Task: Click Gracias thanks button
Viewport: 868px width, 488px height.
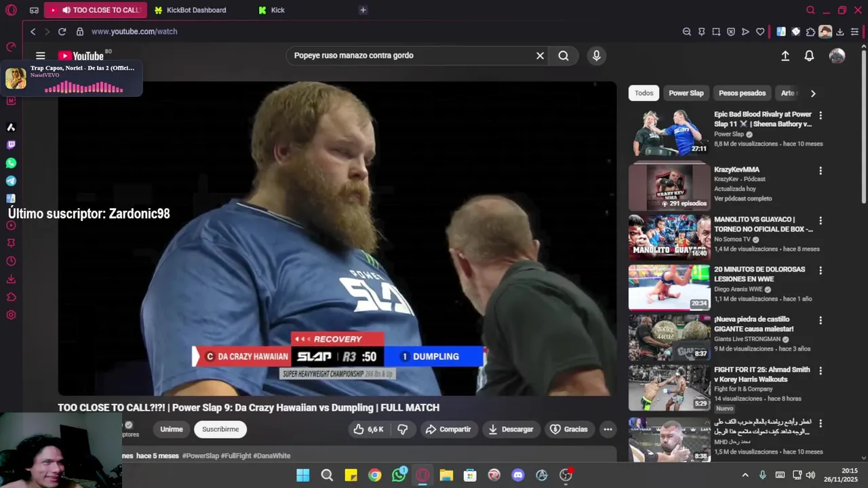Action: 568,429
